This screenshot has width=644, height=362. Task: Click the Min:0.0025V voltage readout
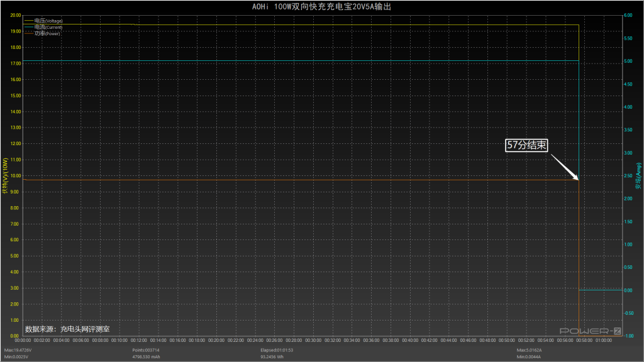(x=16, y=357)
